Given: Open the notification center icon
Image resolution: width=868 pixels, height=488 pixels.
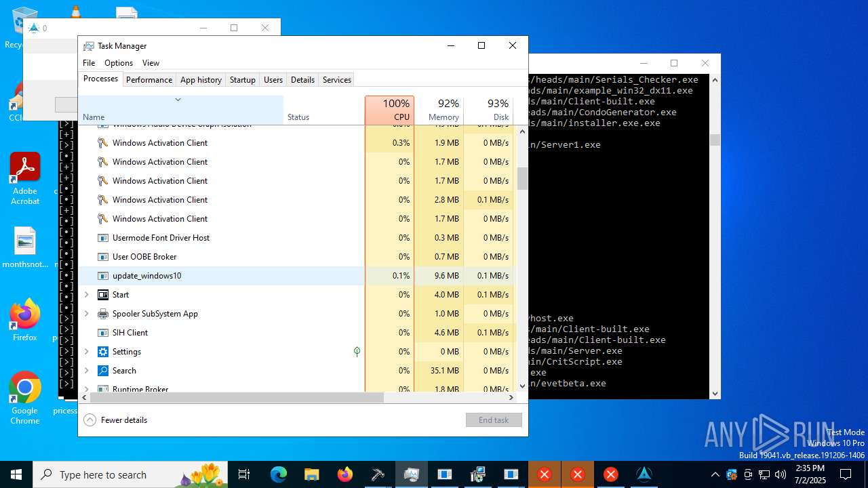Looking at the screenshot, I should pos(846,474).
